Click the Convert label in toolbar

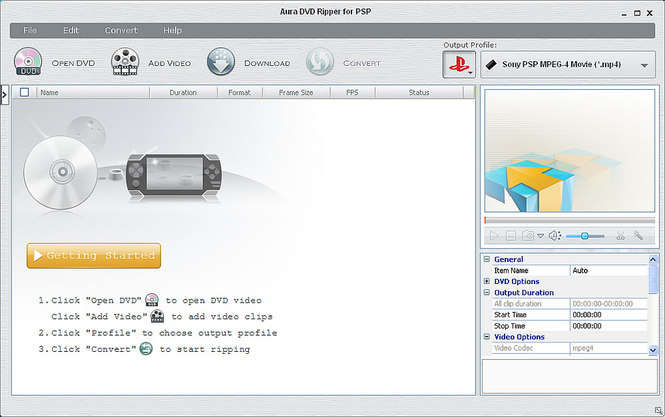click(x=362, y=63)
